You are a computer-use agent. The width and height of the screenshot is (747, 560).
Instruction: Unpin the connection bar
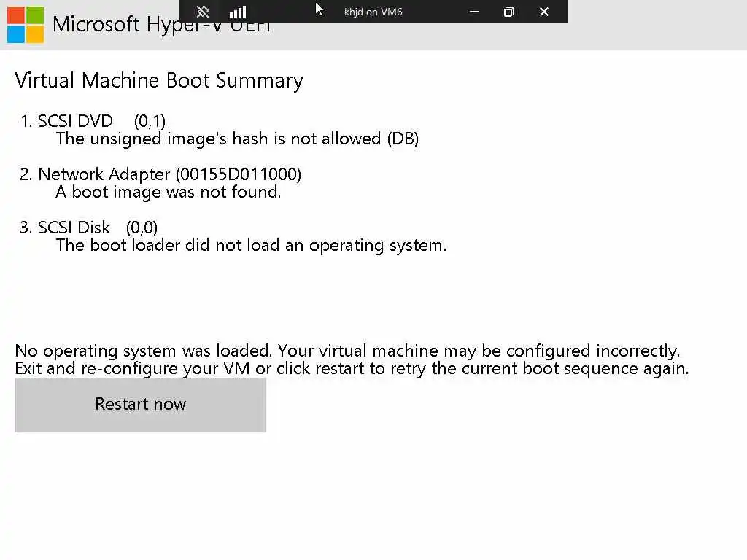pyautogui.click(x=203, y=12)
